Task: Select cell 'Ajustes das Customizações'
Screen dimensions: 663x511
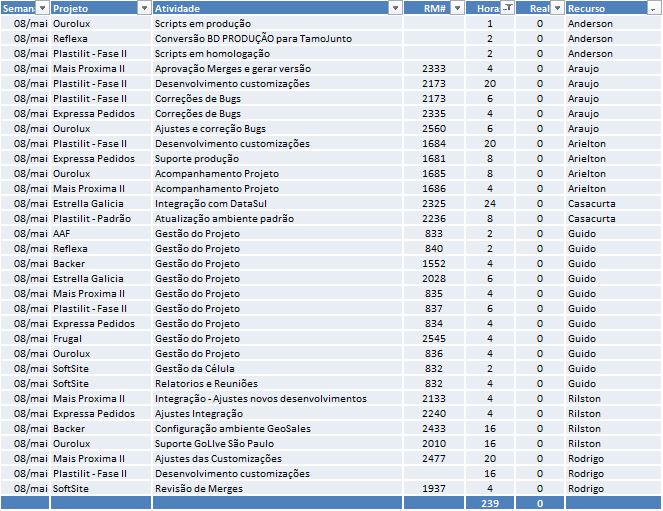Action: tap(277, 459)
